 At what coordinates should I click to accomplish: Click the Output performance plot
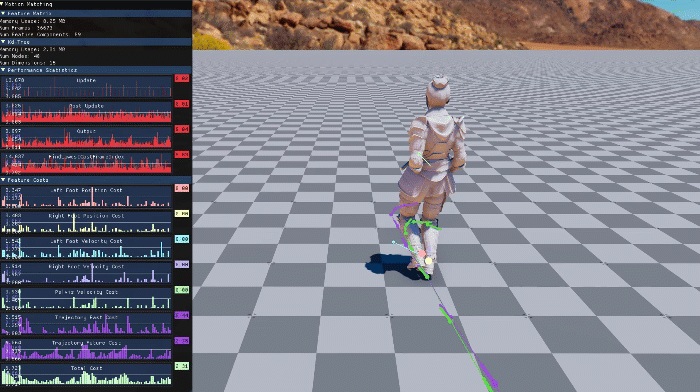pos(86,138)
